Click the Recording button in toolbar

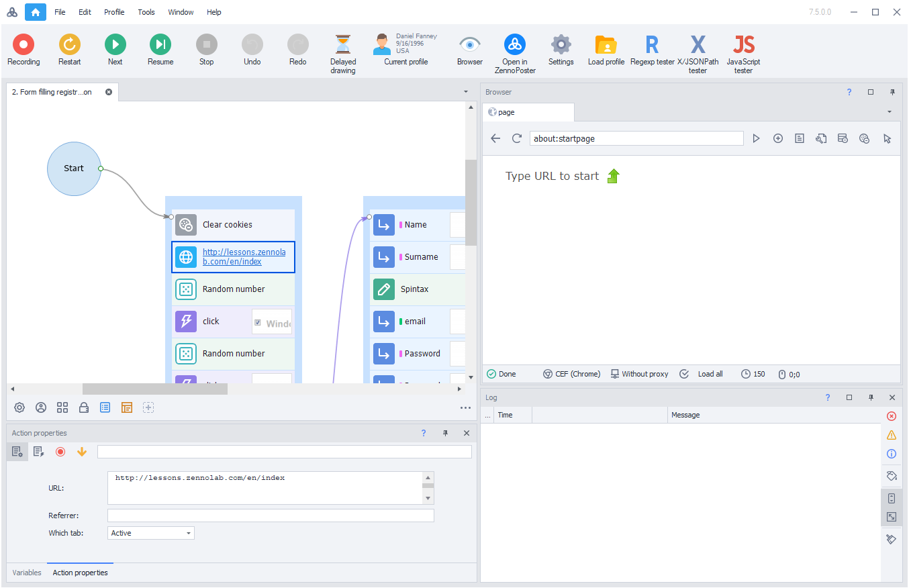click(x=23, y=46)
